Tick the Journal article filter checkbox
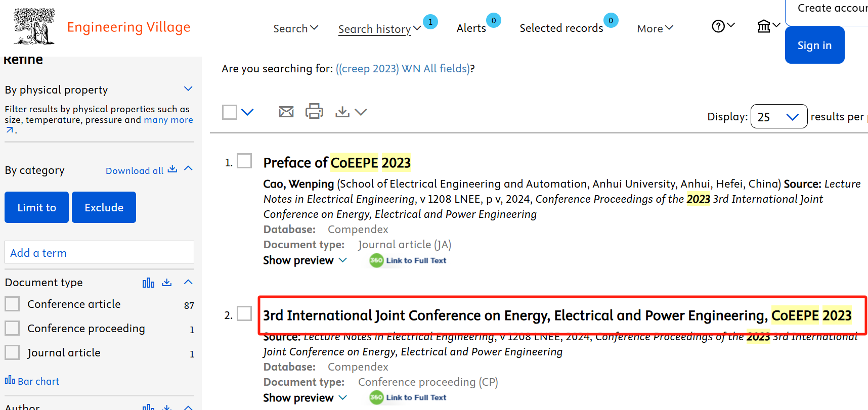The width and height of the screenshot is (868, 410). (12, 352)
